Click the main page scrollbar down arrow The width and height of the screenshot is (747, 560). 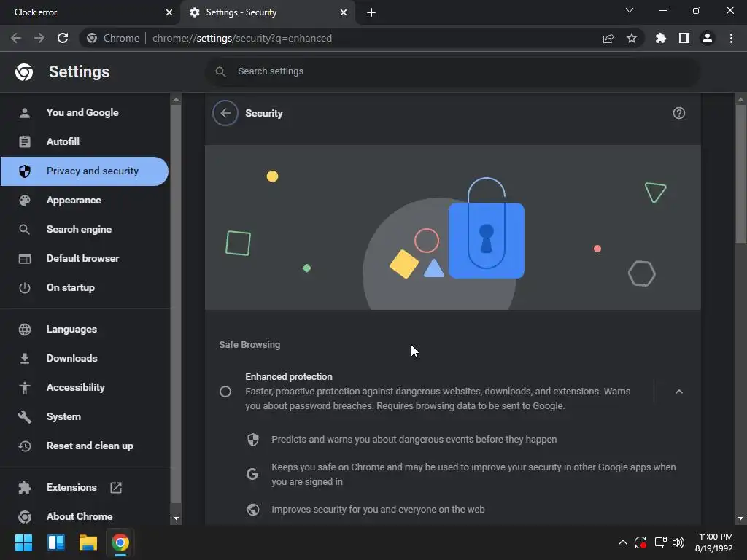click(740, 518)
